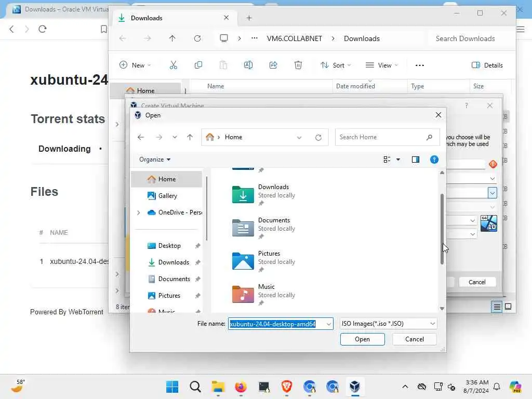
Task: Open VirtualBox from the taskbar
Action: [355, 387]
